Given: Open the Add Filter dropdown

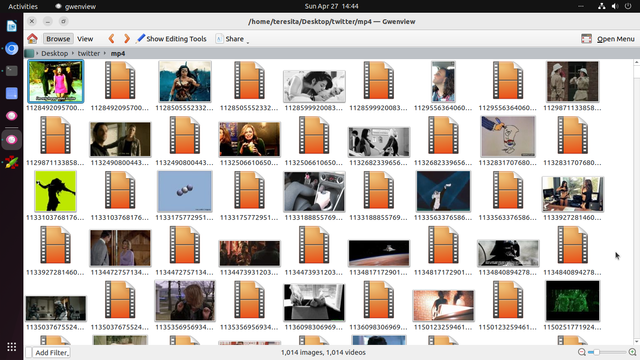Looking at the screenshot, I should [x=51, y=352].
